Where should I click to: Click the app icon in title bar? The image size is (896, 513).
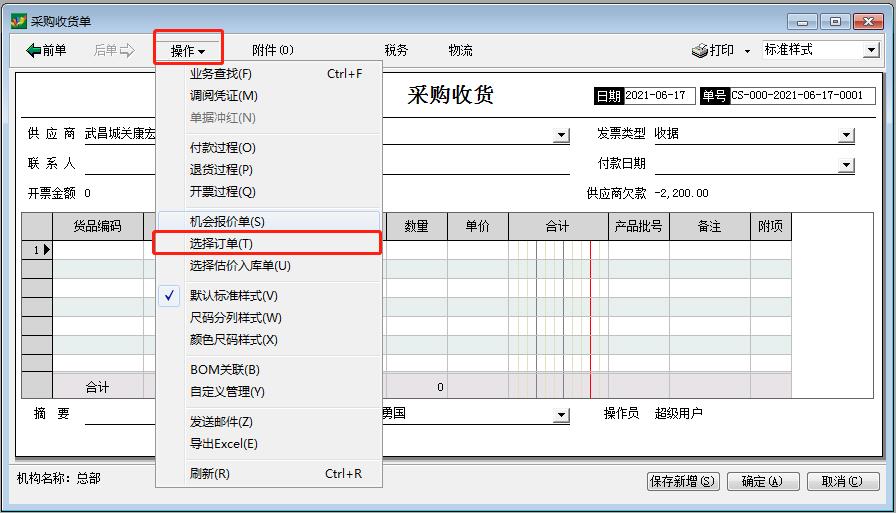18,21
